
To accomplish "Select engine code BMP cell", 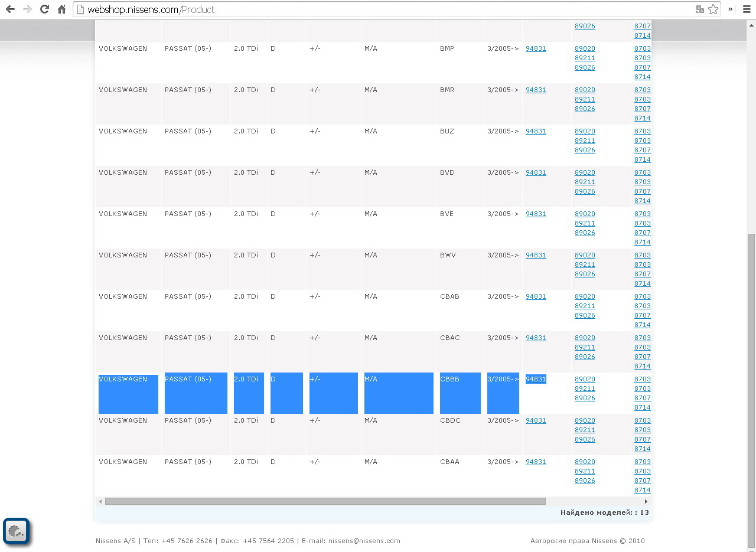I will pos(447,48).
